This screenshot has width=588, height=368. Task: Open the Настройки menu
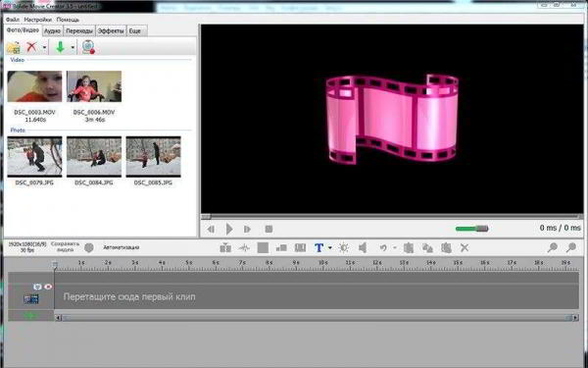[38, 20]
